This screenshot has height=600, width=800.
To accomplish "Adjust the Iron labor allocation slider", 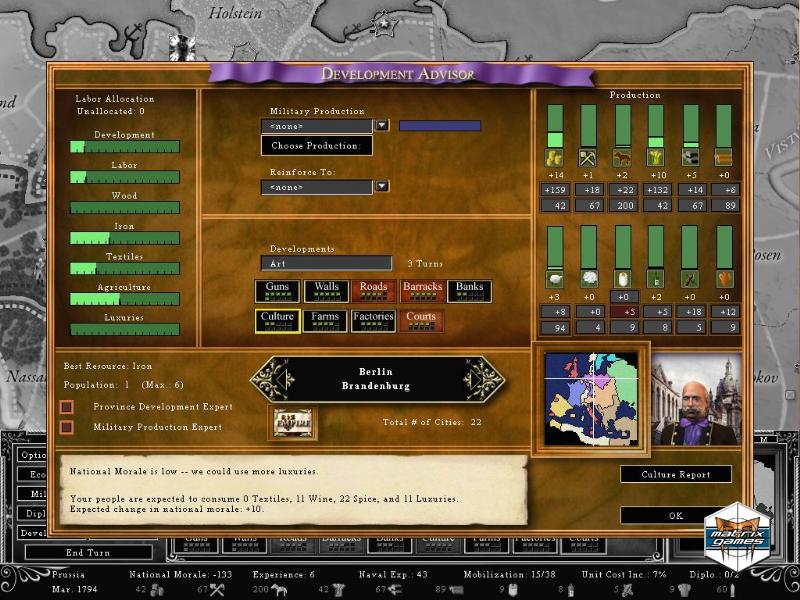I will coord(125,238).
